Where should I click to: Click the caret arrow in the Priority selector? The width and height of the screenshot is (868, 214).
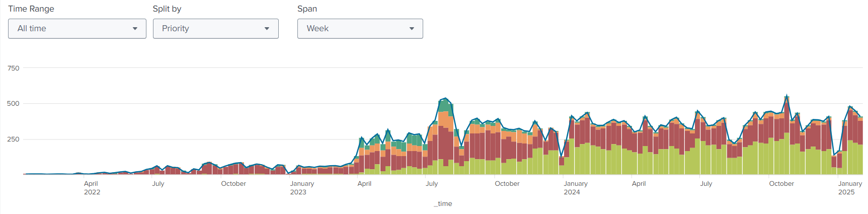[267, 29]
